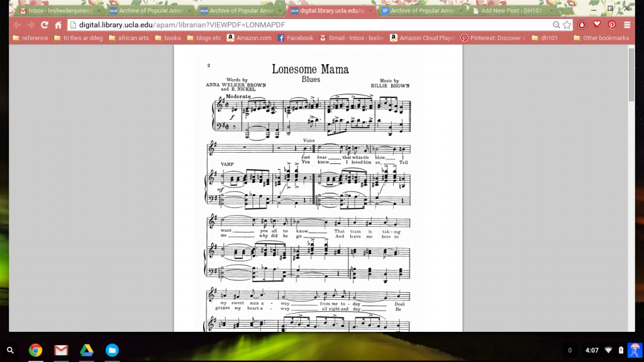Open Google Drive from the shelf
644x362 pixels.
(87, 350)
